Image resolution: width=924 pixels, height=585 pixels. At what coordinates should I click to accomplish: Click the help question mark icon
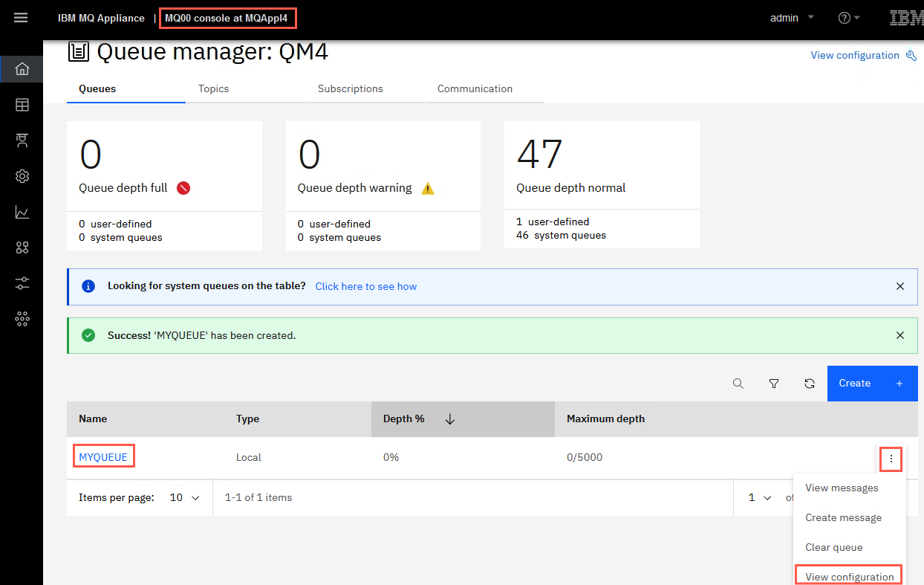pyautogui.click(x=844, y=18)
